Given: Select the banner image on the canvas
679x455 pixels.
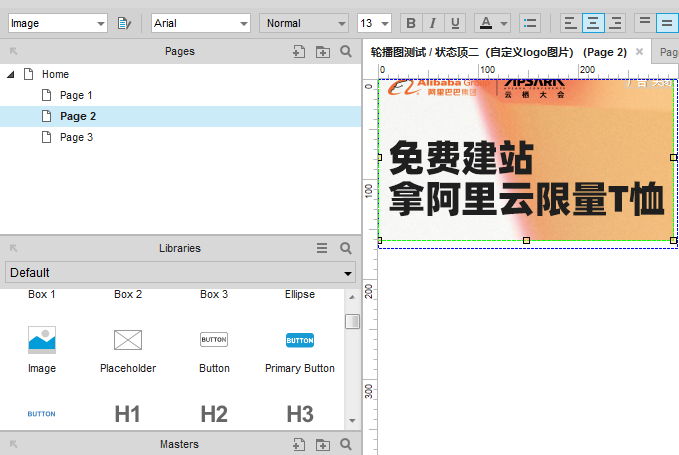Looking at the screenshot, I should [x=526, y=159].
